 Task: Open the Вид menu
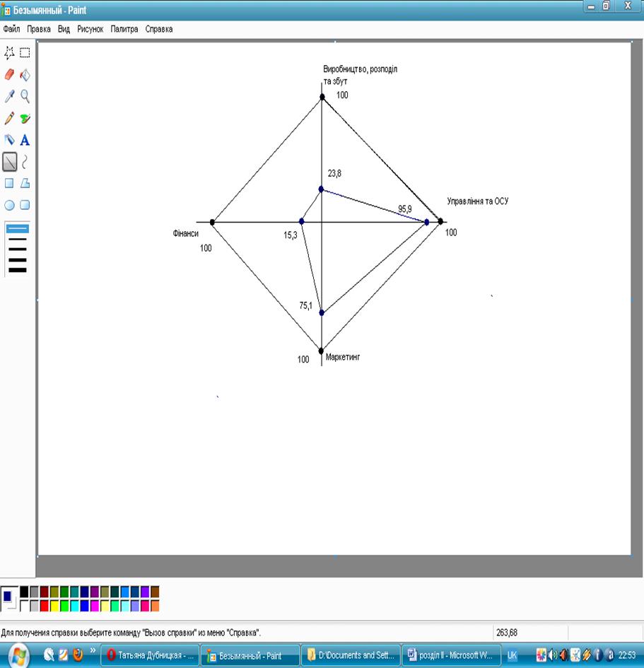pyautogui.click(x=64, y=29)
